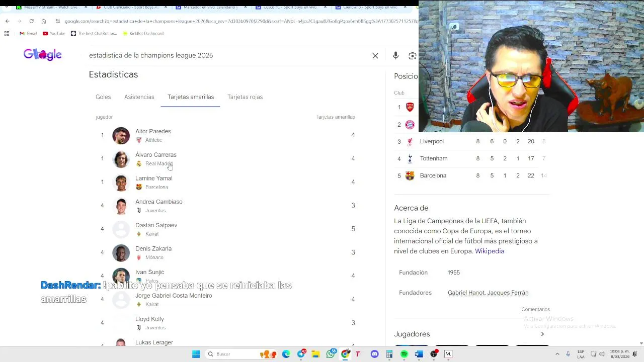Open the taskbar clock and date
Image resolution: width=644 pixels, height=362 pixels.
619,354
